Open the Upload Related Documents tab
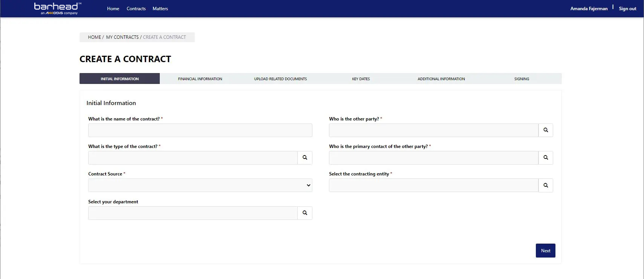 [x=280, y=79]
